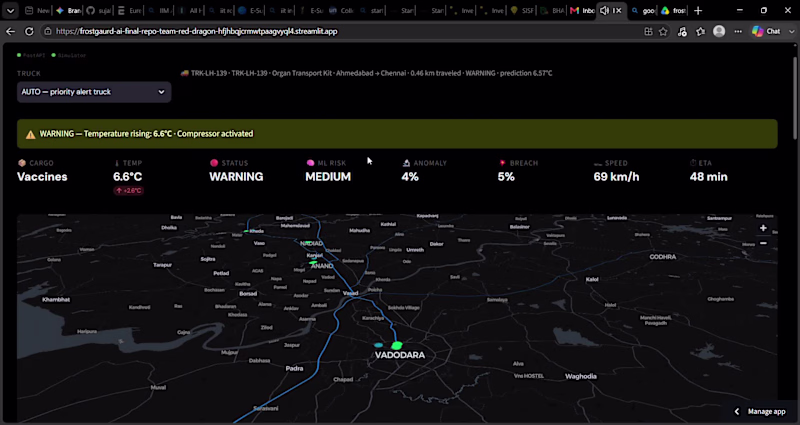
Task: Open a new browser tab
Action: pyautogui.click(x=698, y=11)
